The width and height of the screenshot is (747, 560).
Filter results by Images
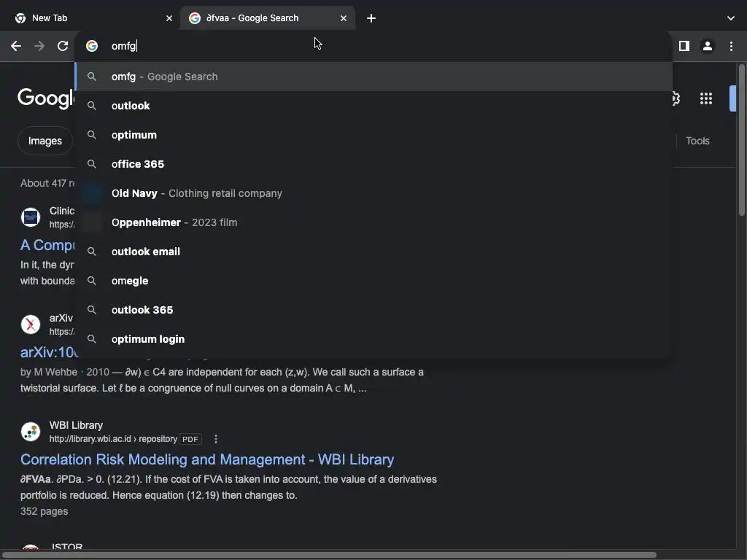click(x=44, y=141)
